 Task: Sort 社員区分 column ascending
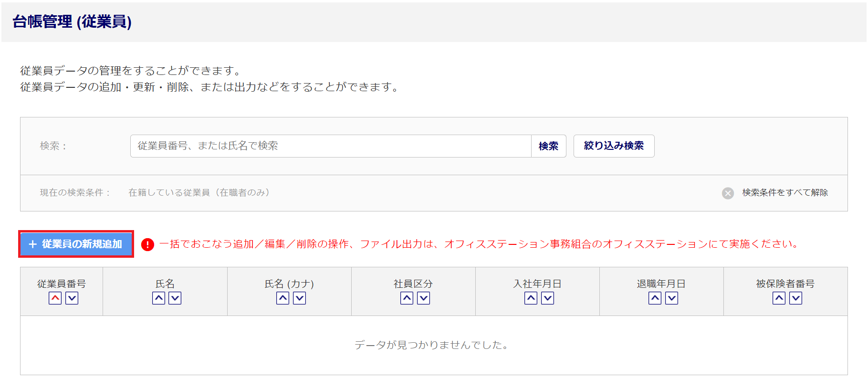click(x=407, y=298)
